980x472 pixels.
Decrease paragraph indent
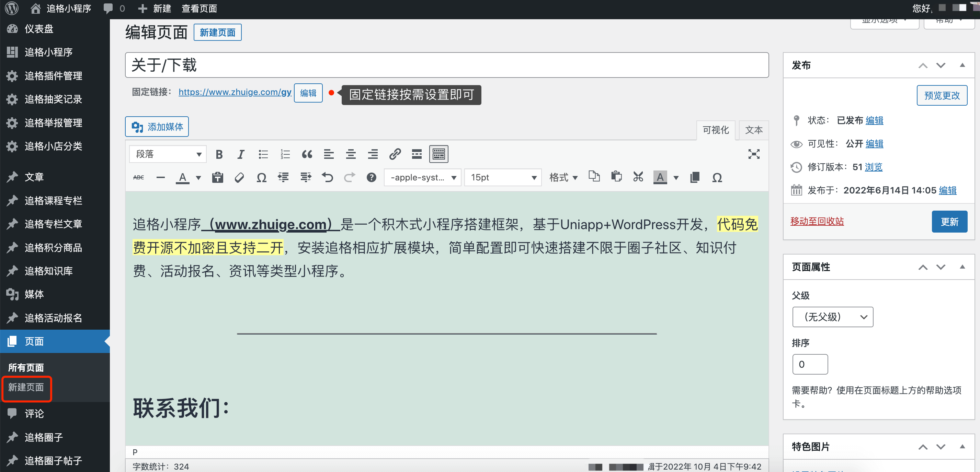(x=283, y=177)
